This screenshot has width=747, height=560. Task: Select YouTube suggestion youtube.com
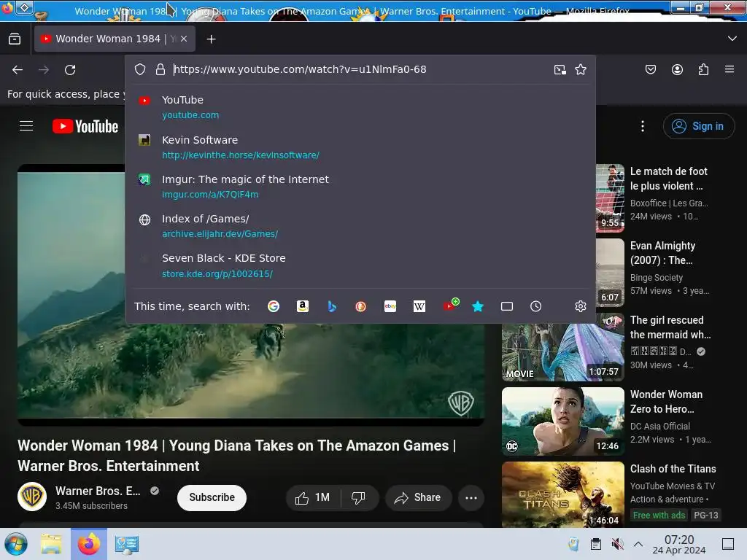coord(360,107)
